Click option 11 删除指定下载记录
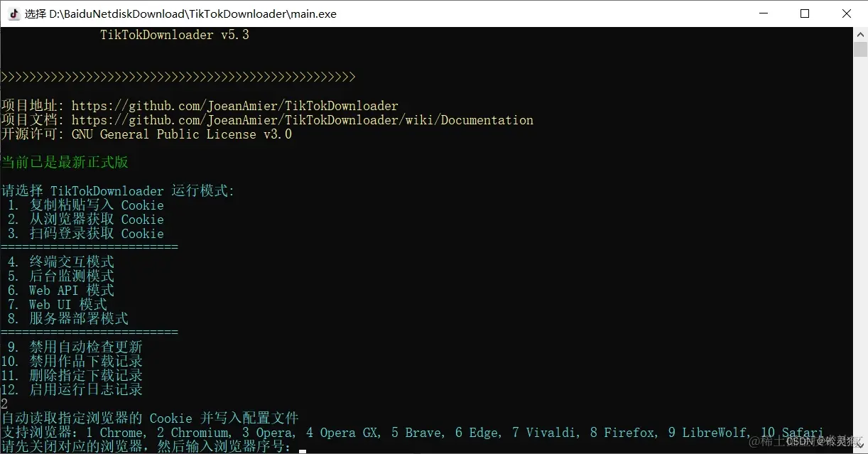 point(72,376)
